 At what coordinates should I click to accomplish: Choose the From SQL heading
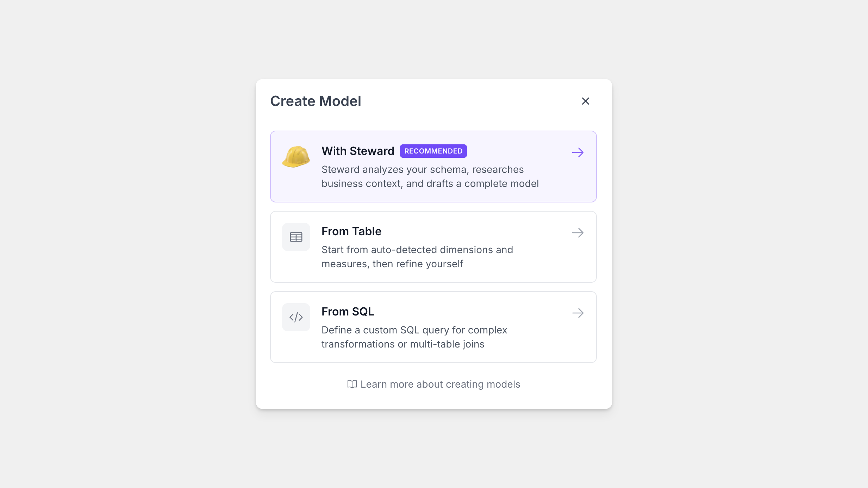[348, 312]
